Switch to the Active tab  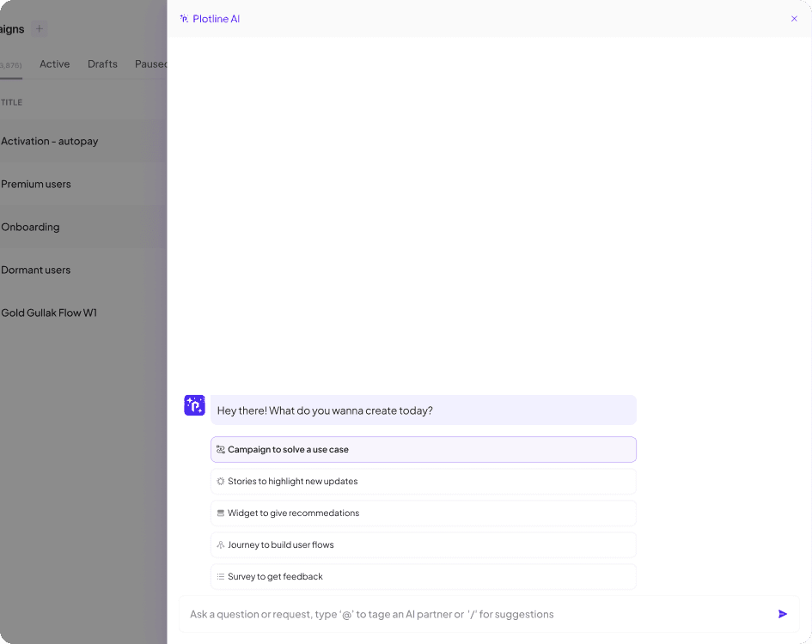[x=54, y=64]
